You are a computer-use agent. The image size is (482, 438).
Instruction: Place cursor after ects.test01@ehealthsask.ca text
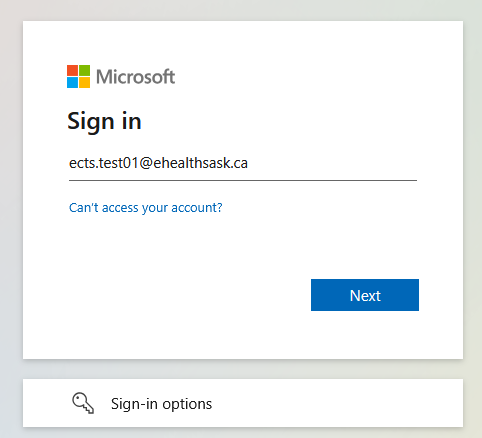(x=249, y=163)
